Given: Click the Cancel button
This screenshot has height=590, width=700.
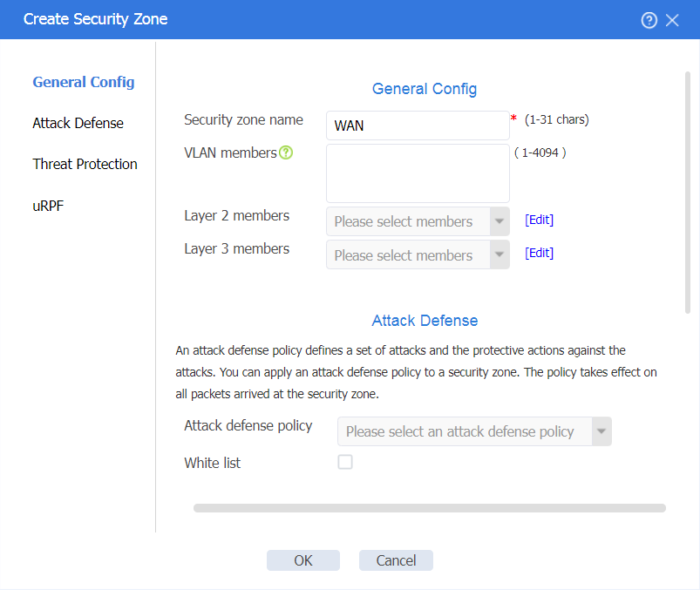Looking at the screenshot, I should click(396, 560).
